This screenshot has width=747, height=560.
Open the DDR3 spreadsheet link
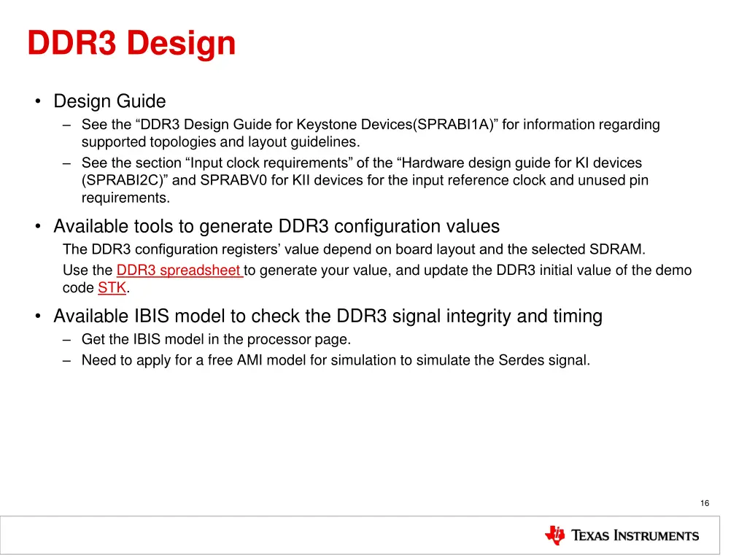point(179,270)
